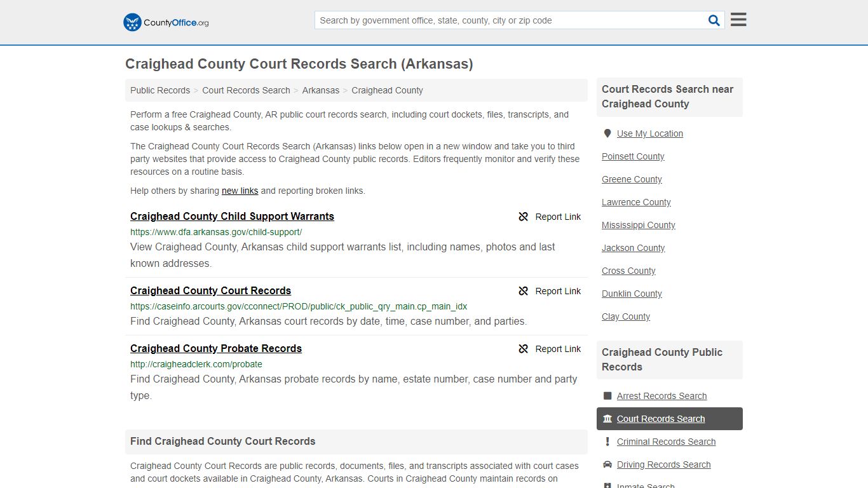Report link for Child Support Warrants
Screen dimensions: 868x488
550,217
